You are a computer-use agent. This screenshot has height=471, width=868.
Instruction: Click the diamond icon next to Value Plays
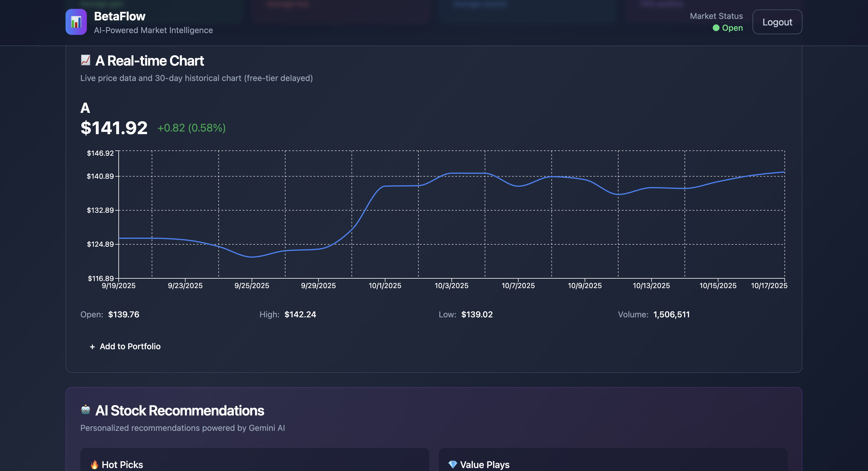coord(453,464)
